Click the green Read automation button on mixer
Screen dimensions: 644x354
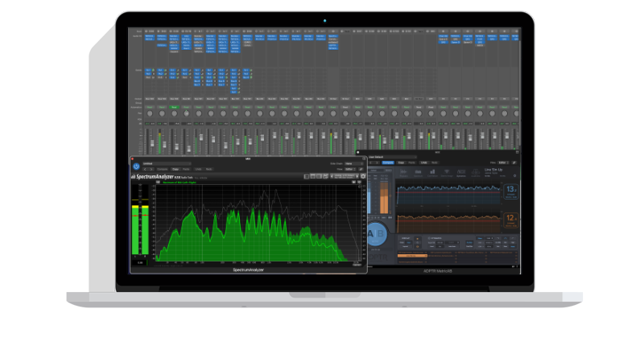pos(173,106)
